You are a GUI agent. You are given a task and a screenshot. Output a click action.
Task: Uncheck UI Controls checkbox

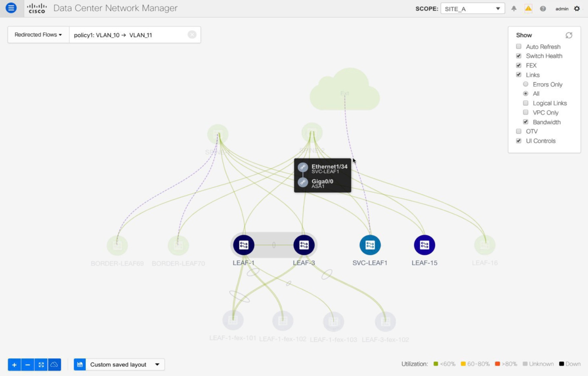click(x=519, y=141)
